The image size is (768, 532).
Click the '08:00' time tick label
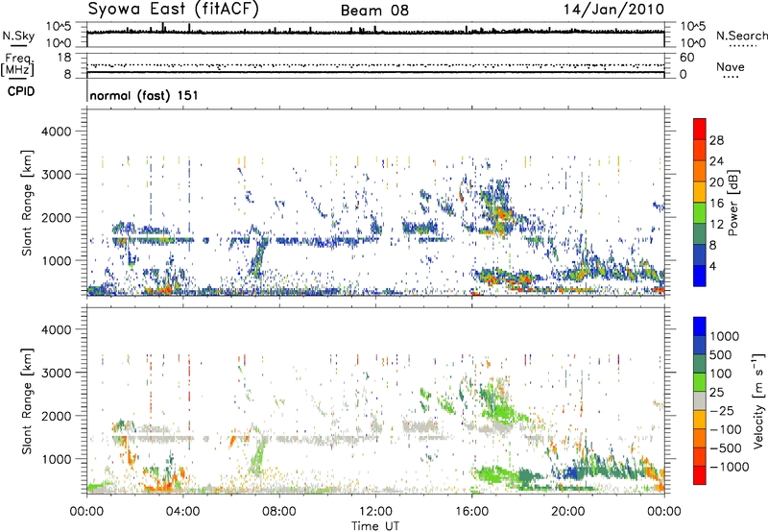point(279,512)
